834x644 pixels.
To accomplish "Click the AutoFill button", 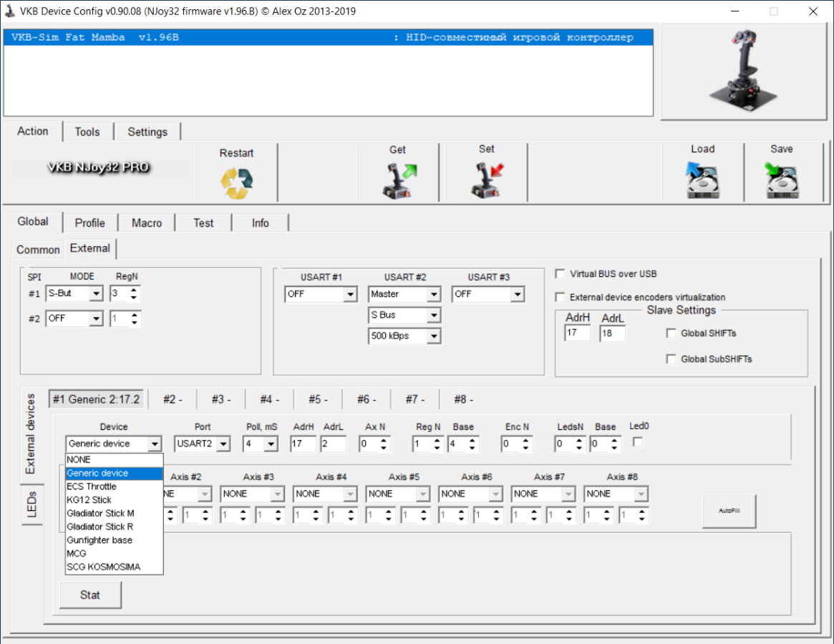I will [x=729, y=510].
